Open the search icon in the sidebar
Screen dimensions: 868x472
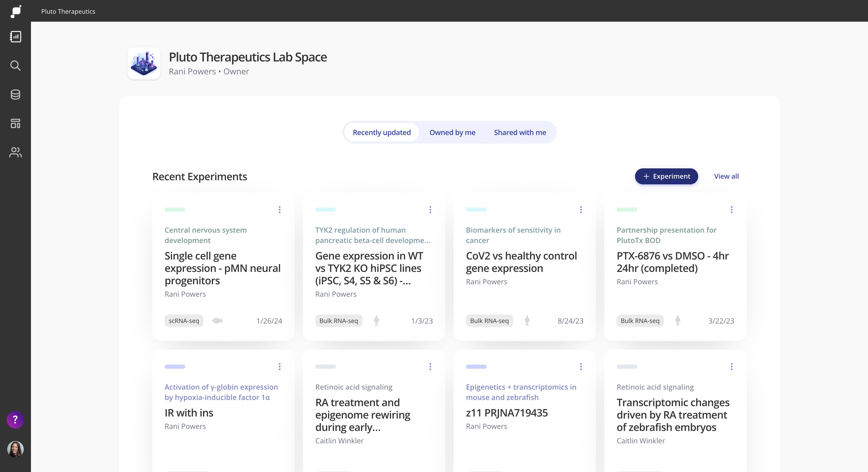15,65
